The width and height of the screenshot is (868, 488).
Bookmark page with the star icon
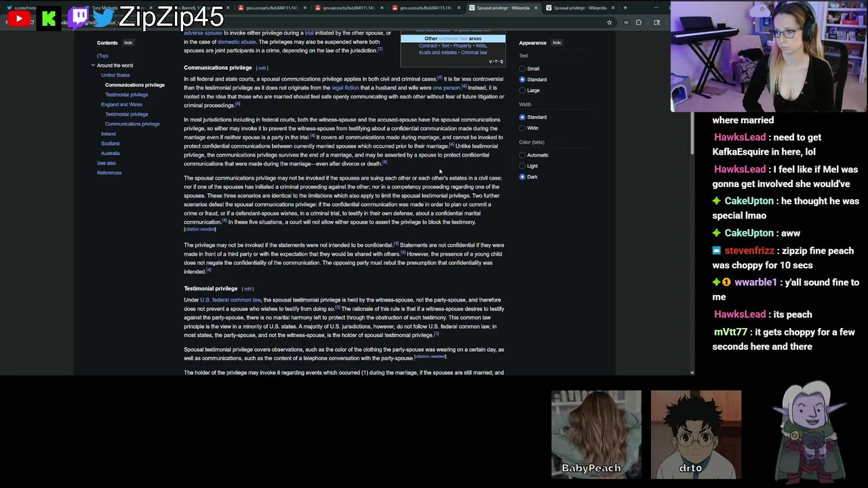pyautogui.click(x=609, y=22)
